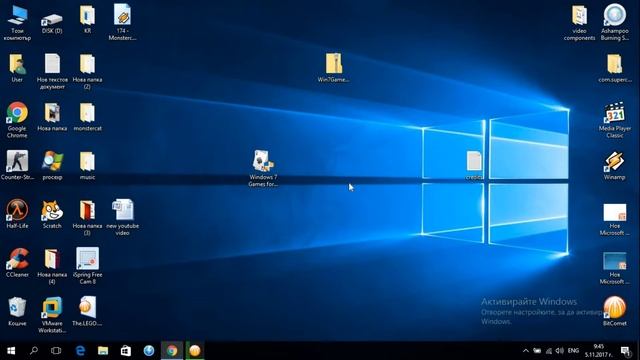This screenshot has width=640, height=360.
Task: Select the Нова папка (3) folder
Action: pyautogui.click(x=87, y=218)
